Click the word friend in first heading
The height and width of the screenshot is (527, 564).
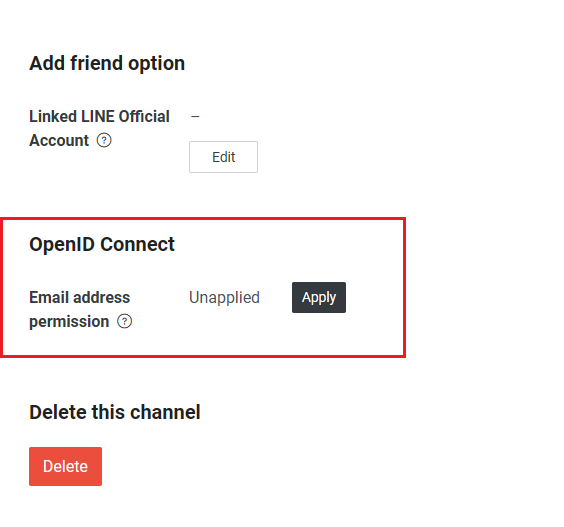pyautogui.click(x=96, y=63)
